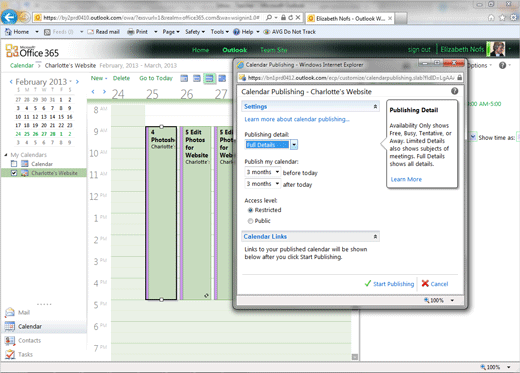Click the refresh icon in address bar
520x373 pixels.
click(x=291, y=18)
